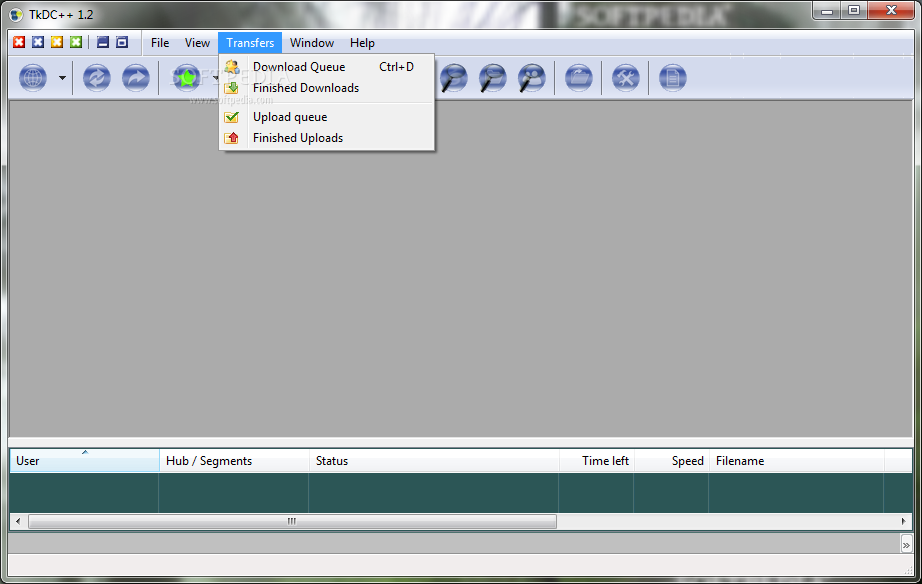Sort by the Speed column header
The image size is (922, 584).
(x=672, y=460)
